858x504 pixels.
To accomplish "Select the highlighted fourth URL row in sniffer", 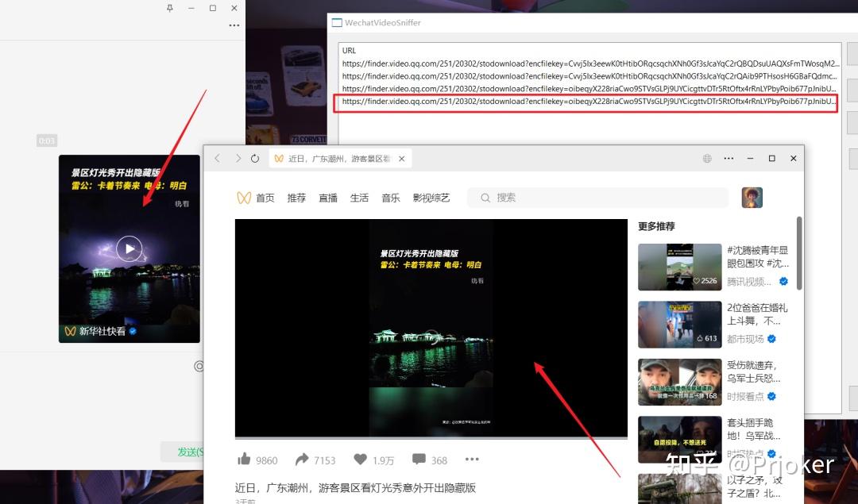I will pyautogui.click(x=589, y=101).
